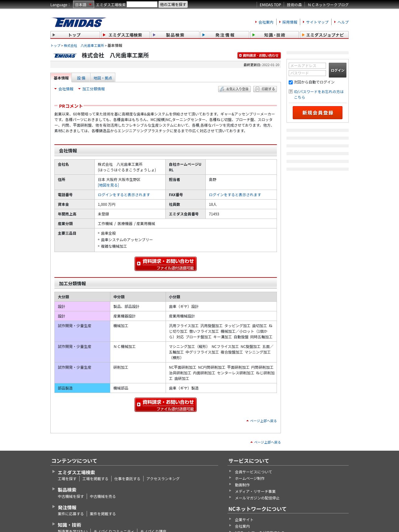
Task: Click the 株式会社 八光歯車工業所 breadcrumb link
Action: (x=84, y=46)
